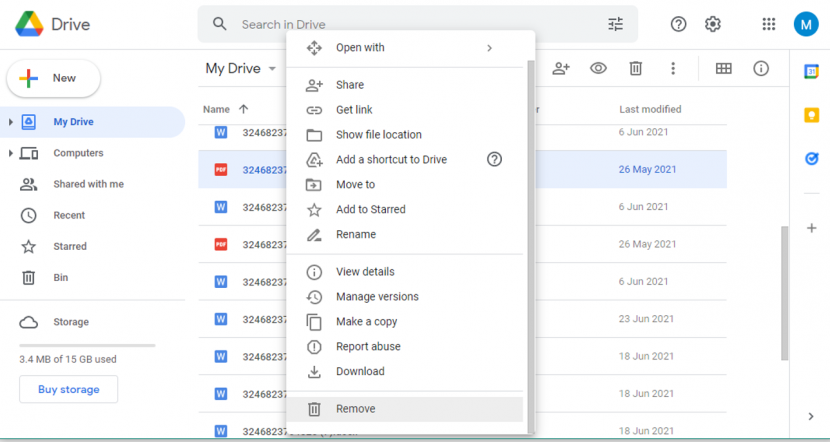This screenshot has height=442, width=830.
Task: Click the Last modified column header
Action: click(650, 110)
